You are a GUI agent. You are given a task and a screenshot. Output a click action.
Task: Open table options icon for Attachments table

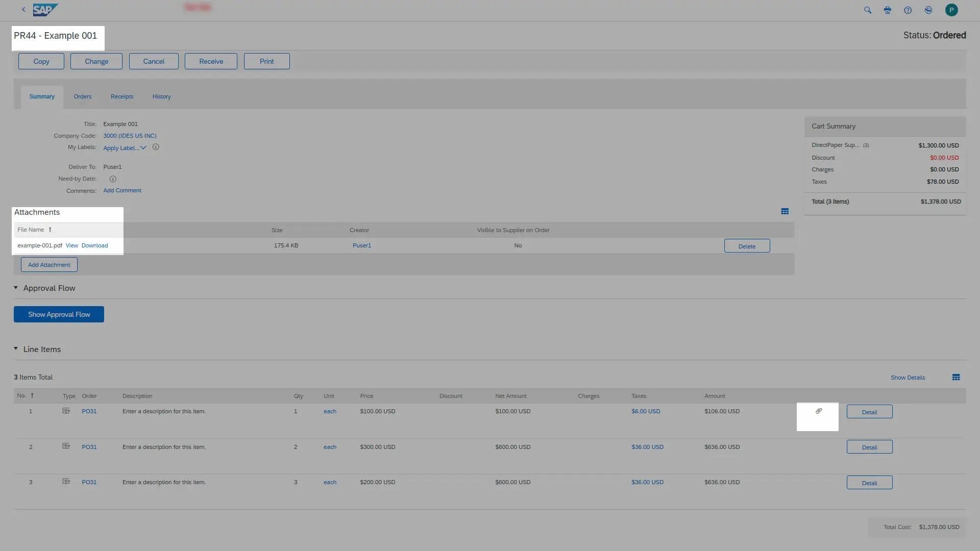pyautogui.click(x=785, y=212)
